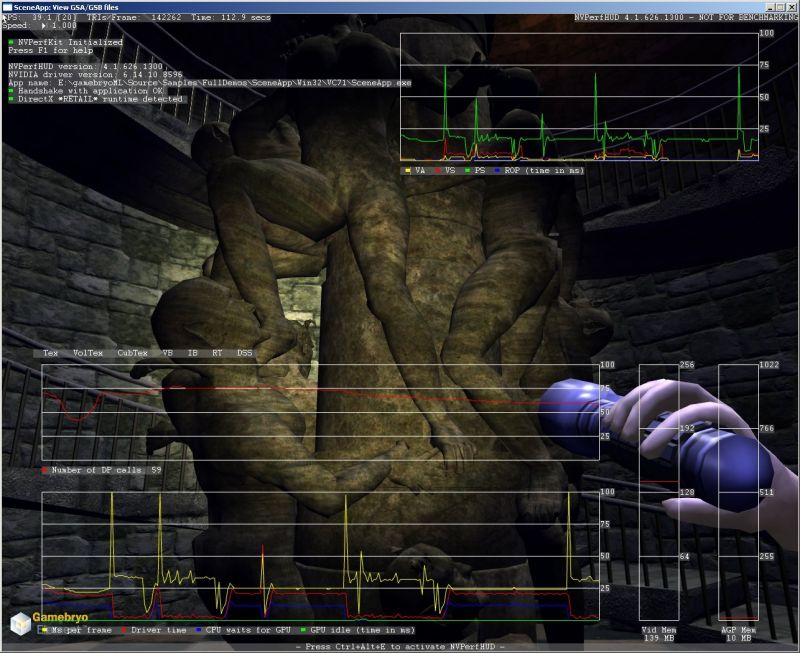800x653 pixels.
Task: Click the Number of DP calls graph
Action: [x=320, y=412]
